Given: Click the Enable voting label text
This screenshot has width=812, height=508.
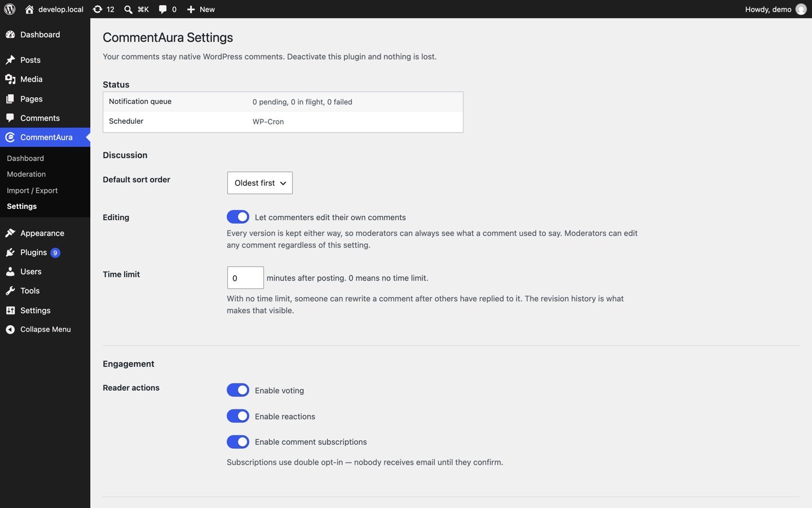Looking at the screenshot, I should (x=279, y=391).
